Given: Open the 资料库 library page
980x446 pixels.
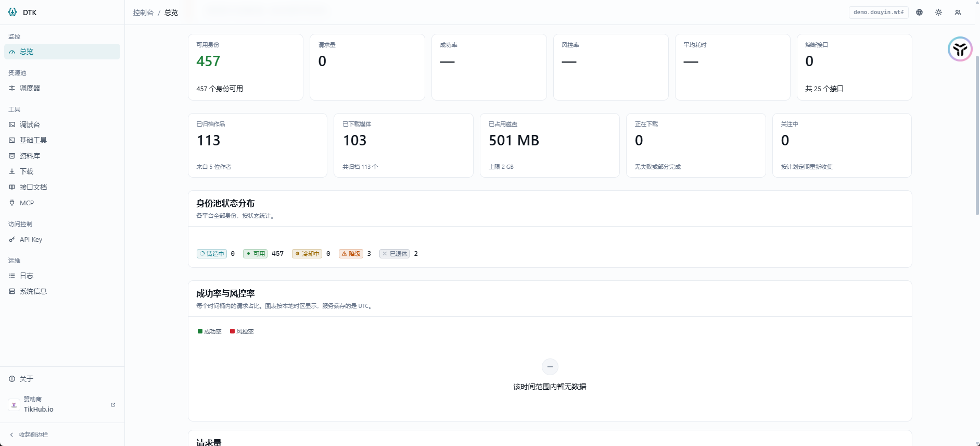Looking at the screenshot, I should tap(62, 156).
